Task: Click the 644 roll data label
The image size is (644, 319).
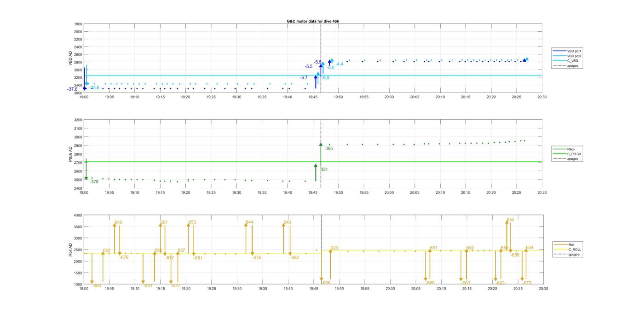Action: click(249, 222)
